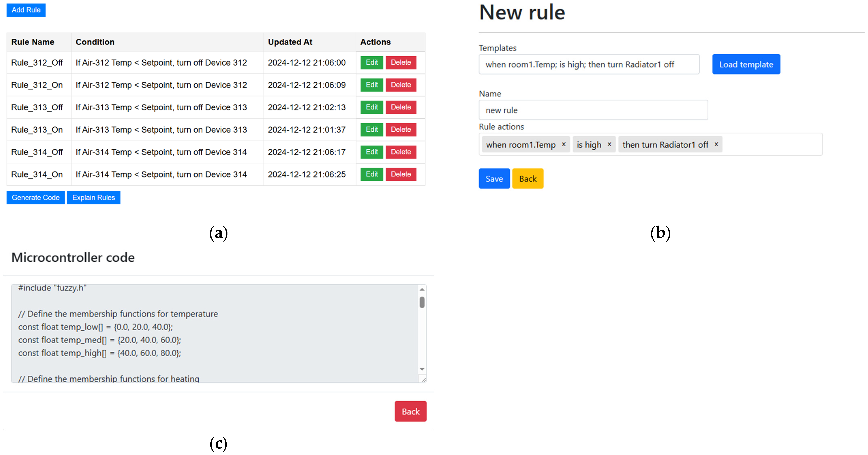Viewport: 868px width, 455px height.
Task: Click Generate Code button
Action: tap(35, 198)
